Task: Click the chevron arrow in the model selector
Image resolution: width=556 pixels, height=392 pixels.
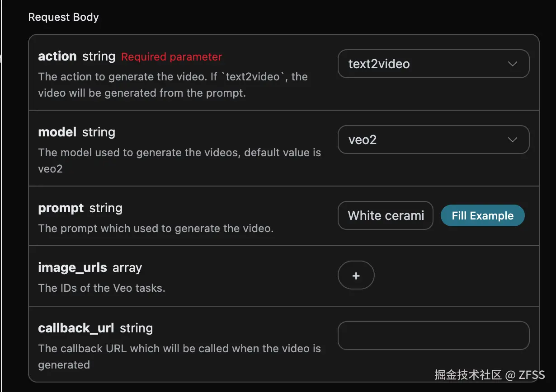Action: click(x=513, y=140)
